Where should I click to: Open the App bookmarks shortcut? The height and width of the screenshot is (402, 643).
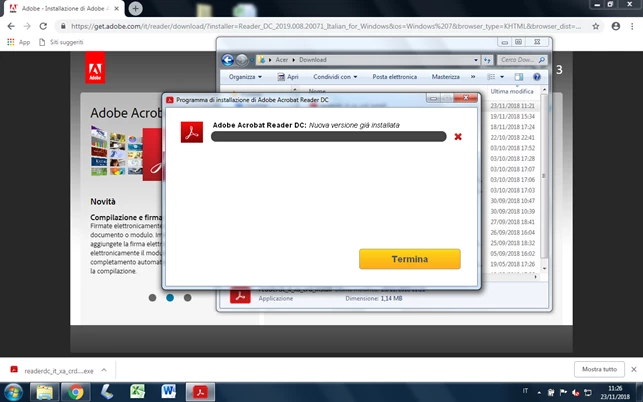point(18,42)
